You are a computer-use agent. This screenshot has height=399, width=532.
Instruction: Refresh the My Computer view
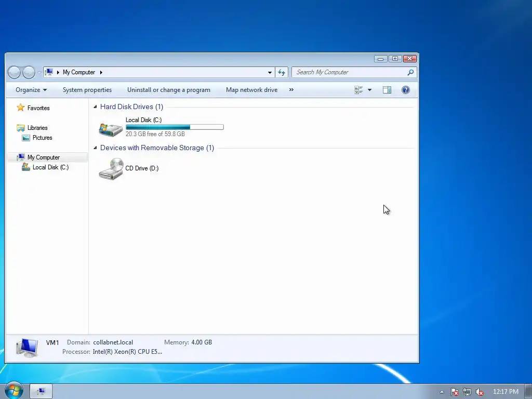click(x=282, y=72)
